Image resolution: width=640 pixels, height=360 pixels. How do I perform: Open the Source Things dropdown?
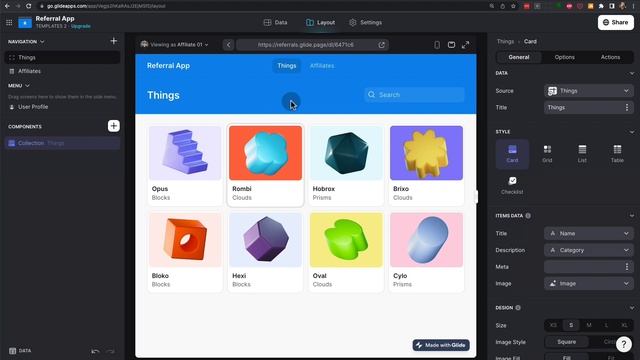pyautogui.click(x=589, y=91)
